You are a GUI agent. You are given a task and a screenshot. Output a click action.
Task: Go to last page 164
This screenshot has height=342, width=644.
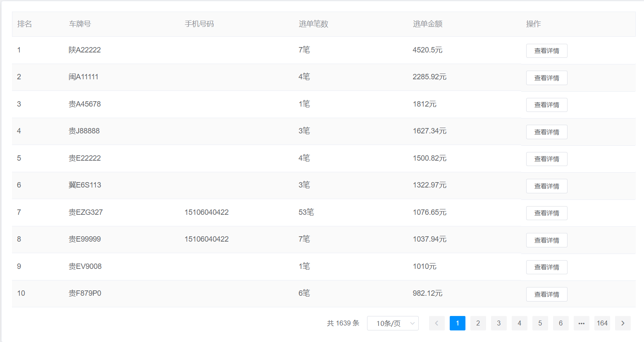pos(602,323)
